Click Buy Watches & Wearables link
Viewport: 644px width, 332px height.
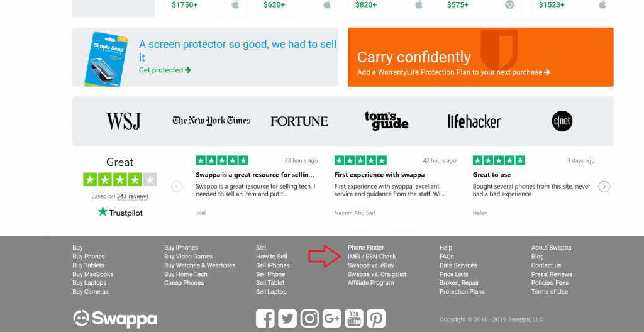pyautogui.click(x=200, y=265)
